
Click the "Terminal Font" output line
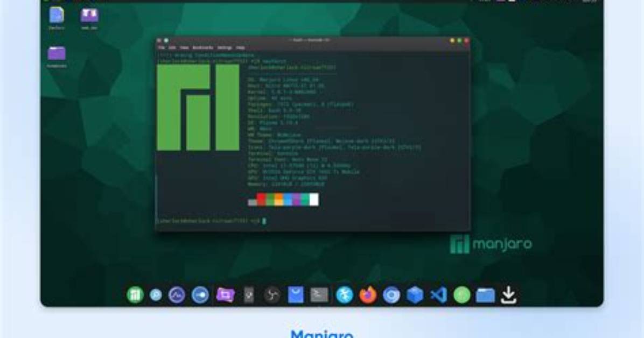tap(288, 159)
